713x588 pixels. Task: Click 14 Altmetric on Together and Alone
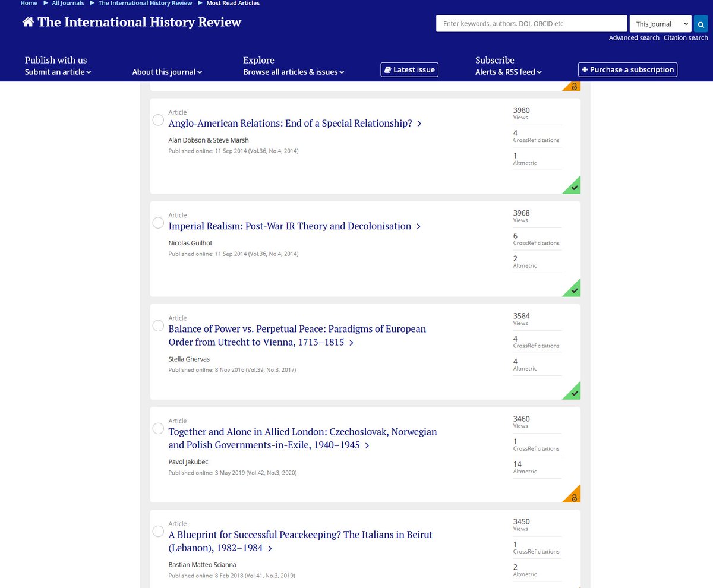point(525,467)
